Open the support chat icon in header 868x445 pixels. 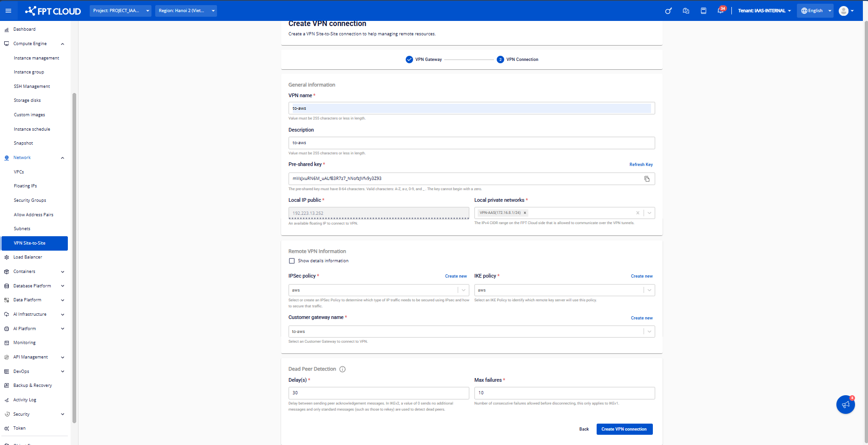(686, 11)
